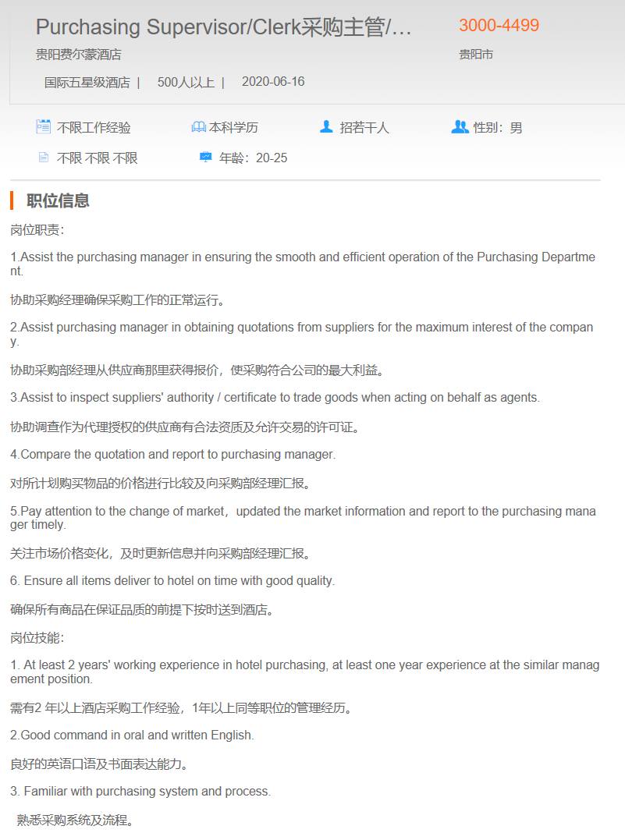Click the posting date 2020-06-16
The image size is (625, 840).
273,81
